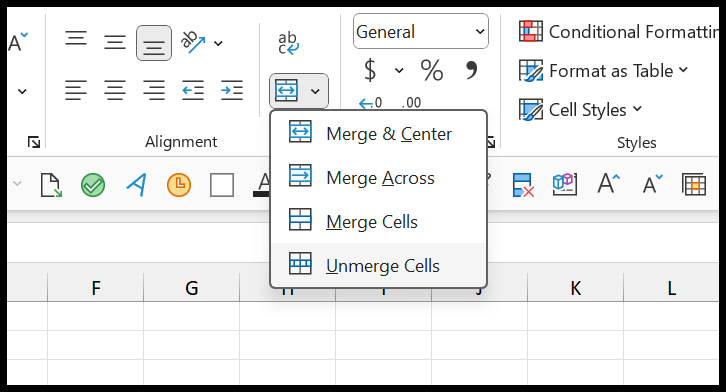
Task: Click the green checkmark icon
Action: click(93, 185)
